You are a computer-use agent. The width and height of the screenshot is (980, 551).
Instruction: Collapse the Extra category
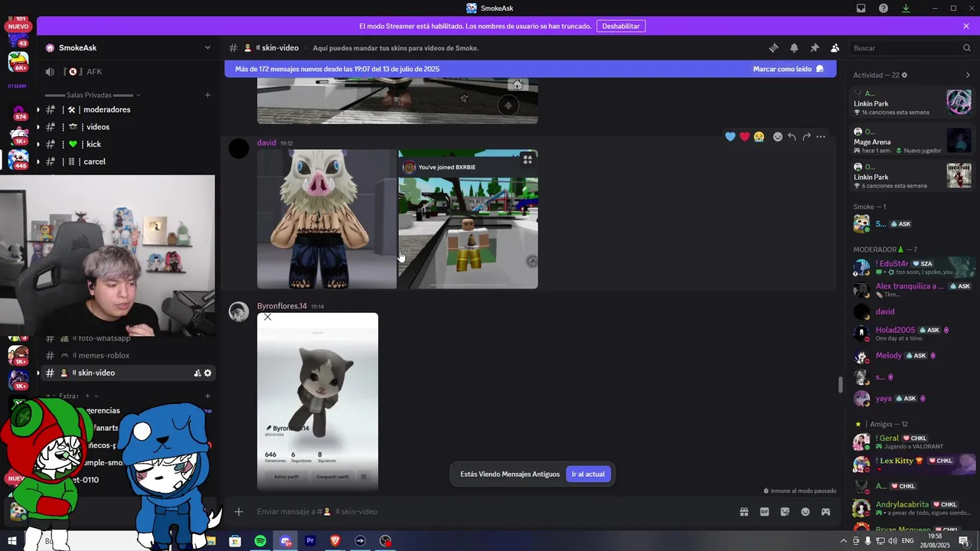coord(73,396)
